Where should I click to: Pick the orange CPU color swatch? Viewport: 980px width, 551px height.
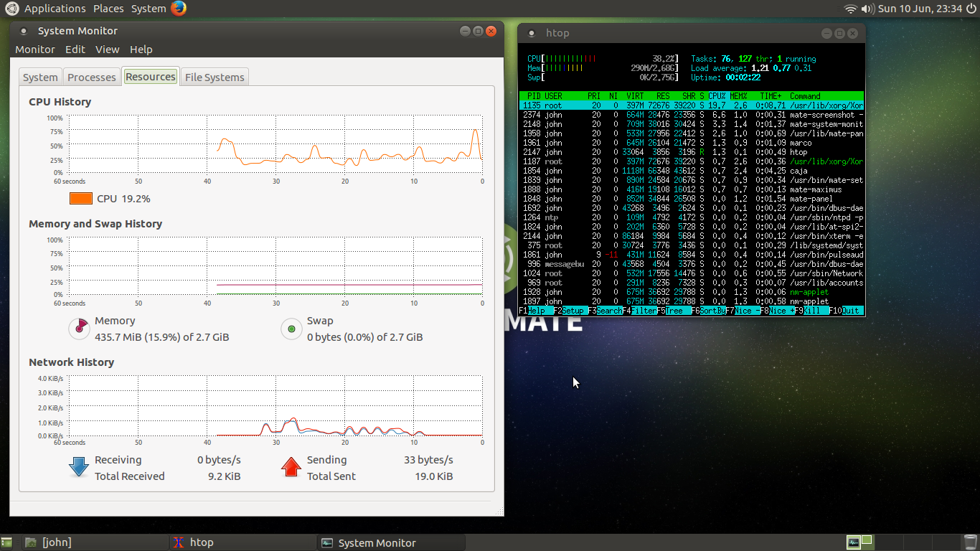pyautogui.click(x=81, y=199)
